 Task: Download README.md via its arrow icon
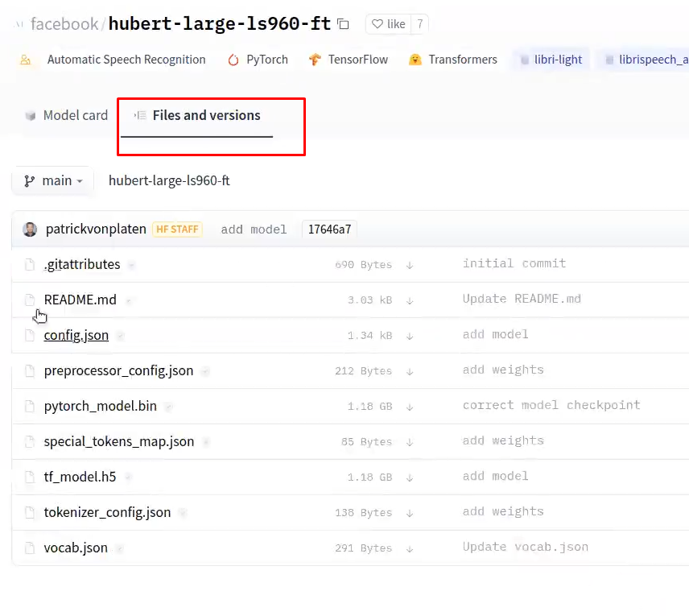pyautogui.click(x=410, y=300)
